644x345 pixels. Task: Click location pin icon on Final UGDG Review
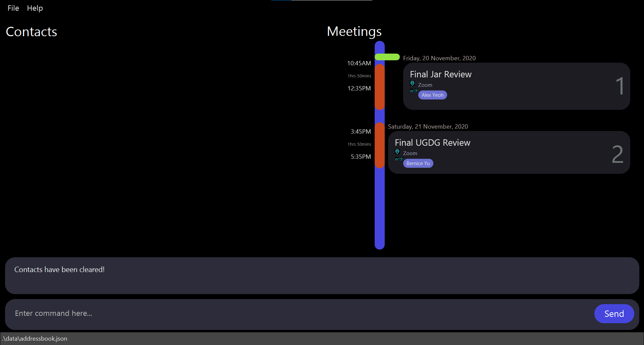(x=397, y=152)
